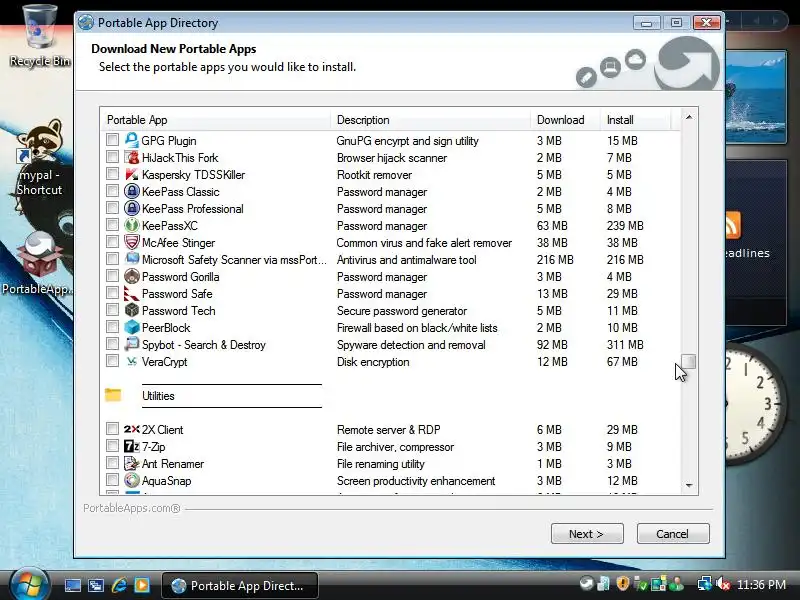The image size is (800, 600).
Task: Enable the PeerBlock checkbox
Action: (112, 327)
